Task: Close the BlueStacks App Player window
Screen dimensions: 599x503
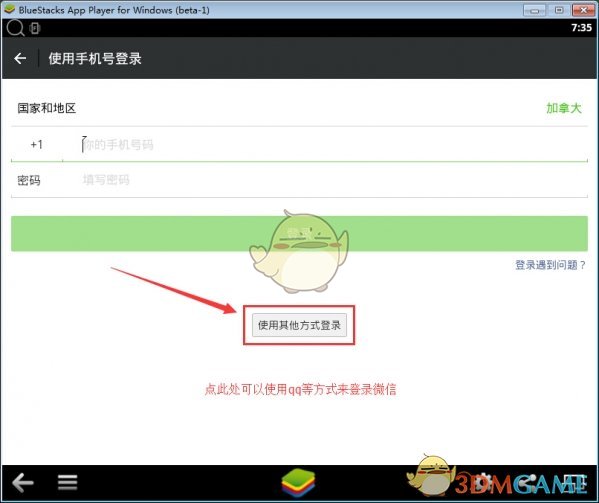Action: point(583,10)
